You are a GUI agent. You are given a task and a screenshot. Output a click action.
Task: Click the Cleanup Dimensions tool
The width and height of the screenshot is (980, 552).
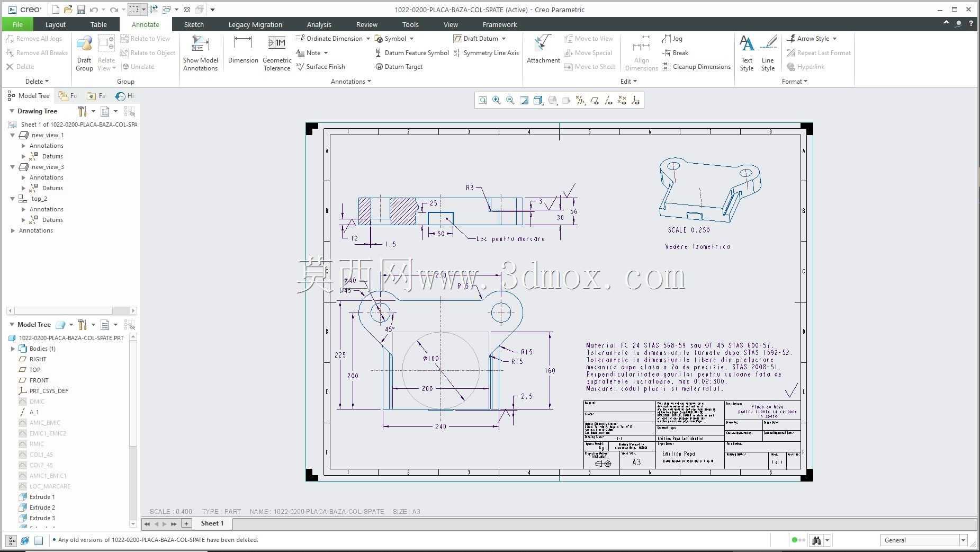(696, 67)
